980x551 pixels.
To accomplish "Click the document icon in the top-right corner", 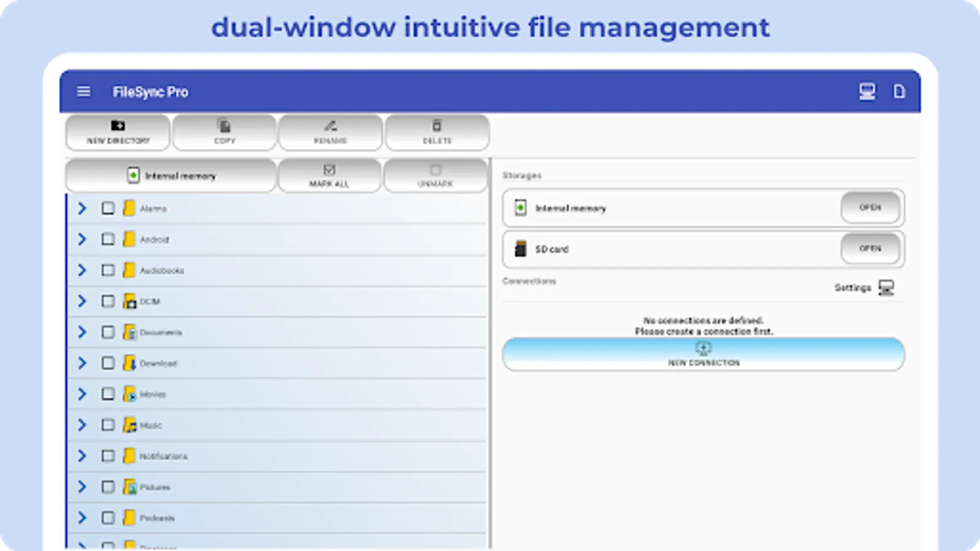I will [899, 91].
